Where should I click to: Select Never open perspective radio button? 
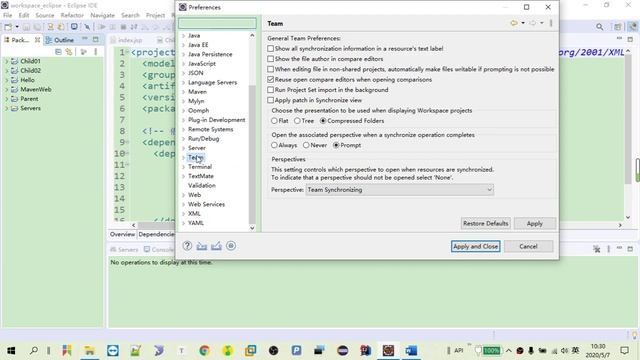[306, 145]
